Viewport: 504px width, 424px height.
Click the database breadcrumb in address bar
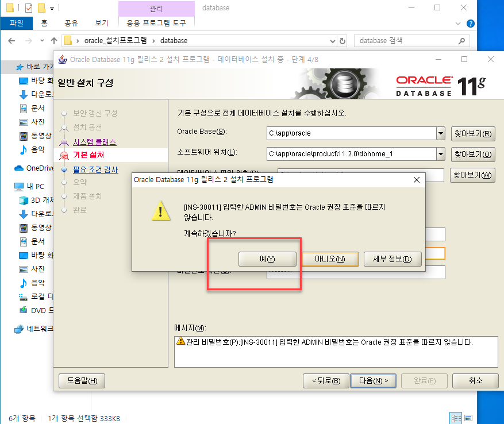[174, 40]
